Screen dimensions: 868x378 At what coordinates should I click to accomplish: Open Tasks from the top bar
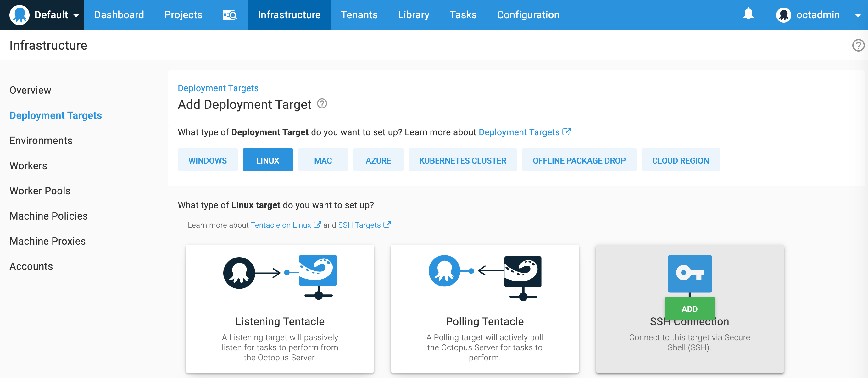click(463, 15)
